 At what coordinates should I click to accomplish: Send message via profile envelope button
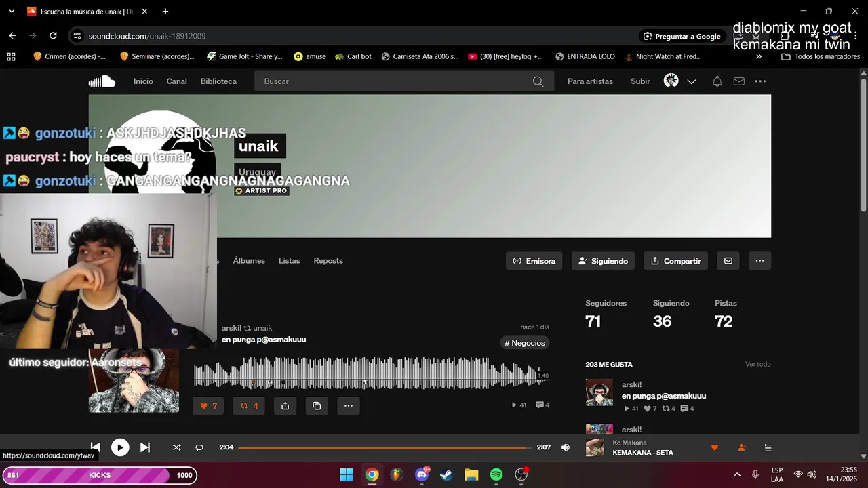tap(728, 261)
